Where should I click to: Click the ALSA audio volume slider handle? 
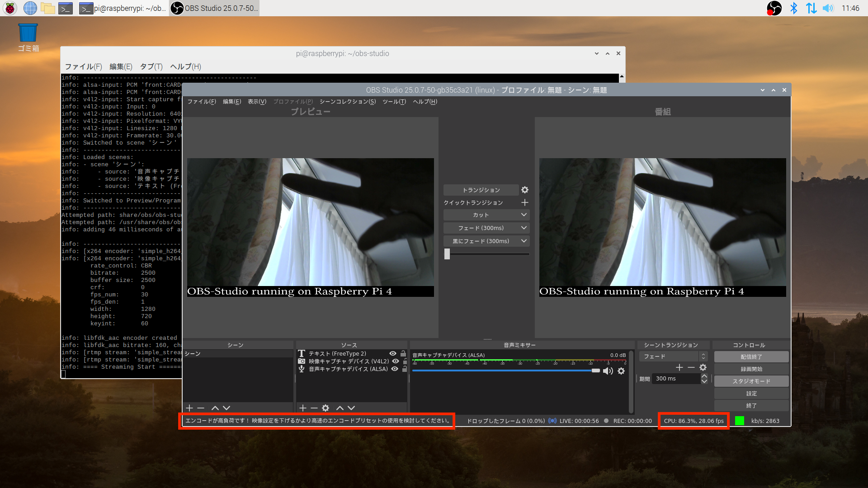596,371
